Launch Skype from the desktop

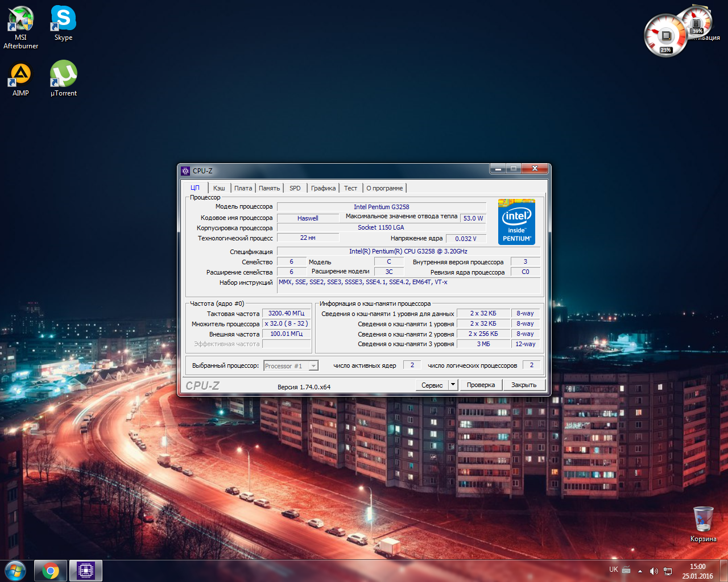pyautogui.click(x=63, y=23)
